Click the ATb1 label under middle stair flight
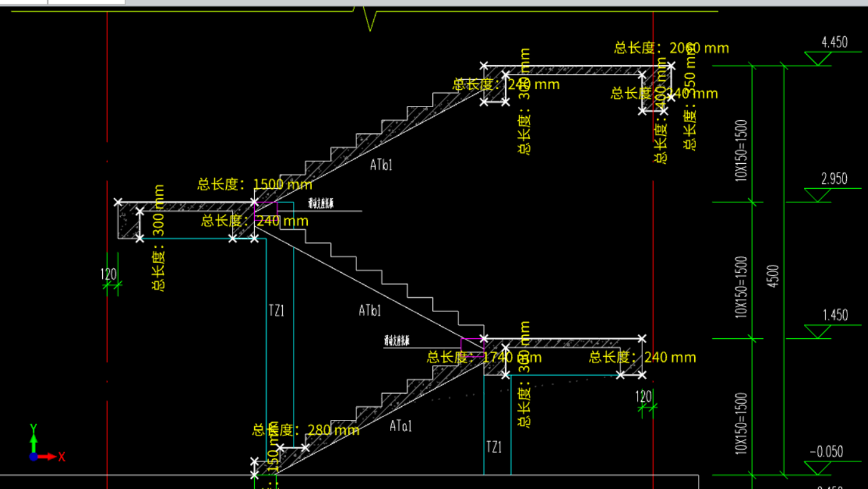This screenshot has width=868, height=489. pyautogui.click(x=370, y=310)
